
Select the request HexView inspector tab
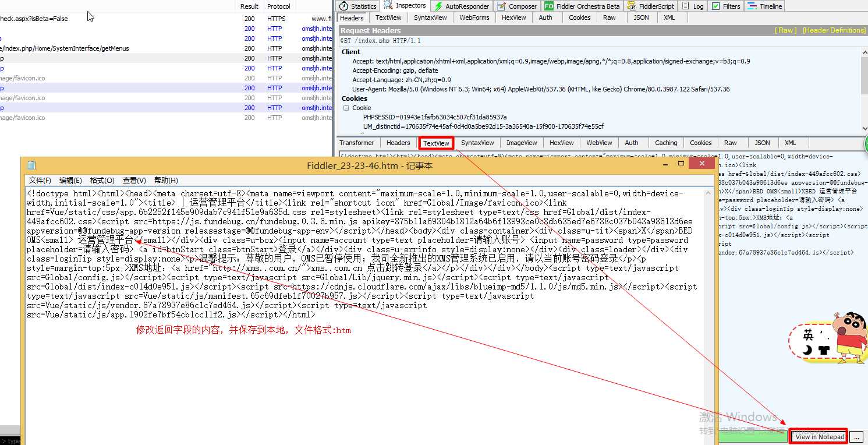pyautogui.click(x=513, y=17)
